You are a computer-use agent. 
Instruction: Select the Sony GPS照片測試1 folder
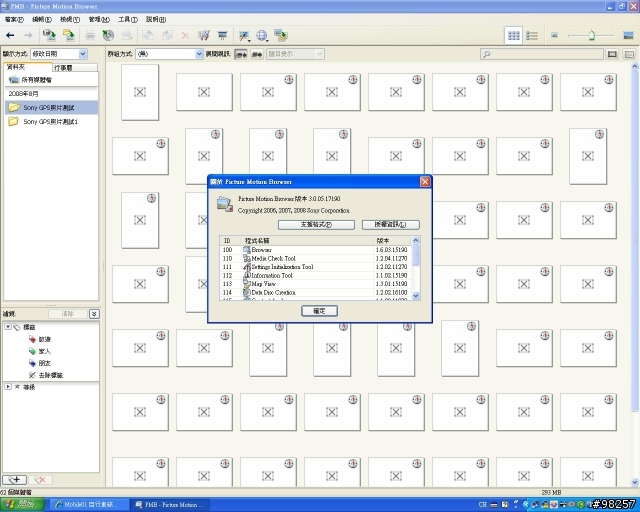point(51,121)
